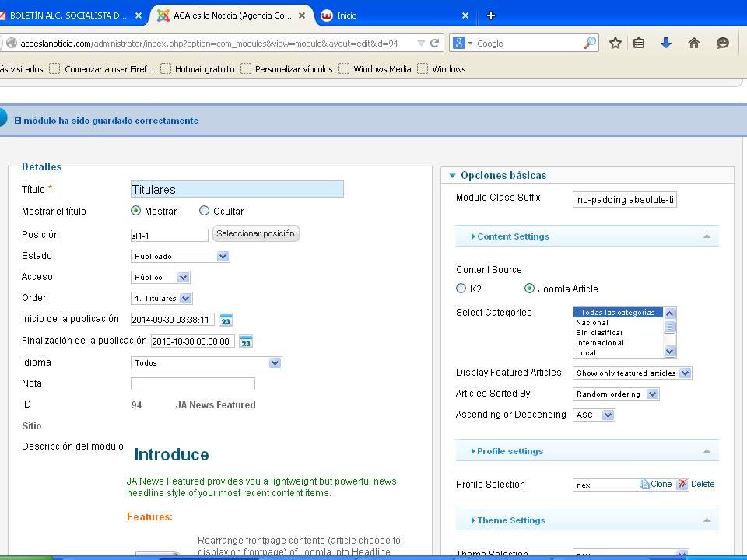
Task: Click the bookmark star icon
Action: pos(615,44)
